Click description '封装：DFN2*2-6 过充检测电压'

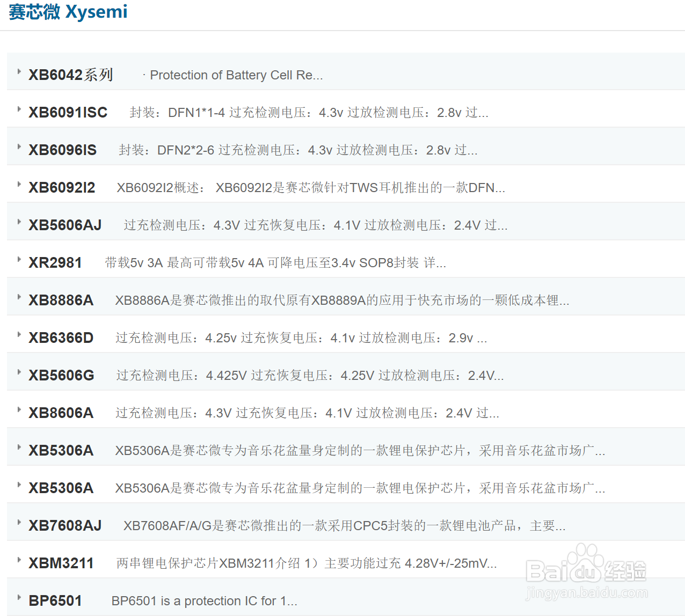(298, 150)
